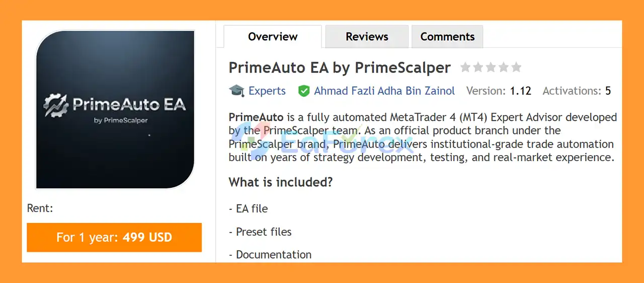Give a five-star rating
The image size is (644, 283).
(516, 67)
